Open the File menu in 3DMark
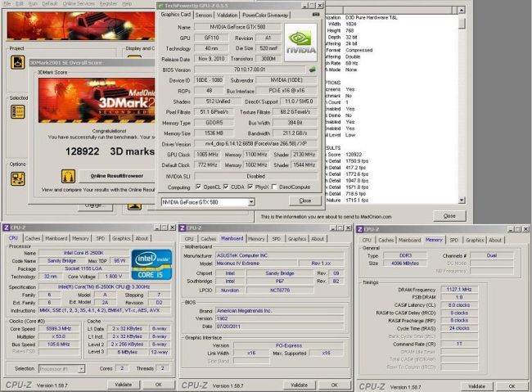The image size is (532, 392). pyautogui.click(x=7, y=4)
